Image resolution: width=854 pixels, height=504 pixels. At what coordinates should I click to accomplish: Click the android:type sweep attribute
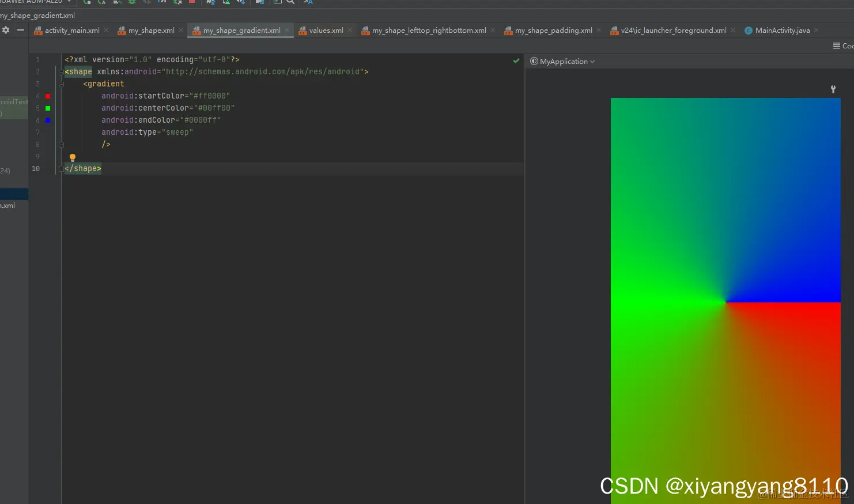[x=148, y=132]
